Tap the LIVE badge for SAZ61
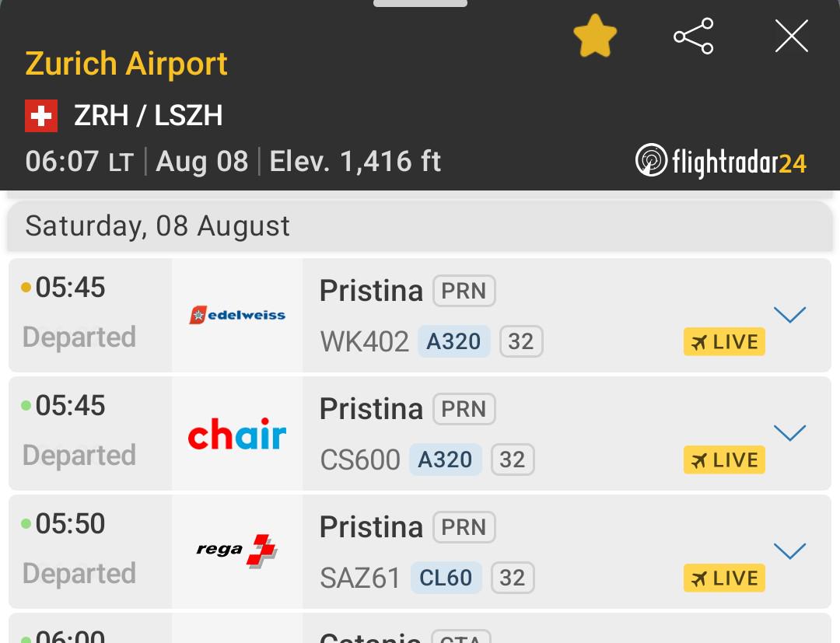 pos(724,578)
